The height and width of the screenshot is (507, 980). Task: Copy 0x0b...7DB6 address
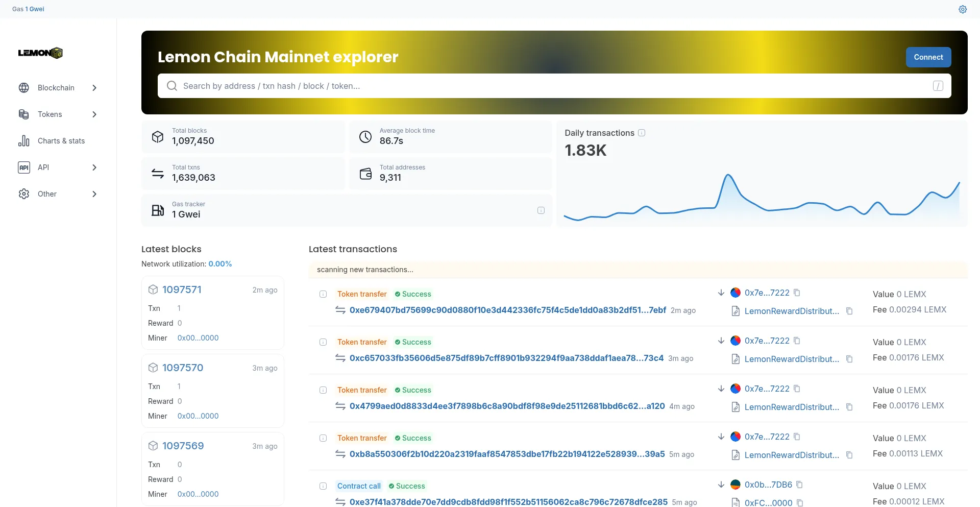[x=799, y=485]
